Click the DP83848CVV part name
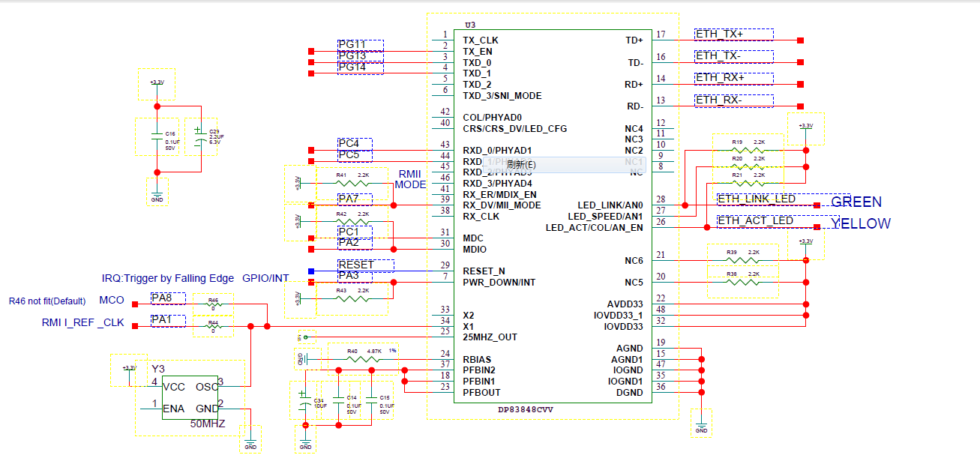 (524, 410)
